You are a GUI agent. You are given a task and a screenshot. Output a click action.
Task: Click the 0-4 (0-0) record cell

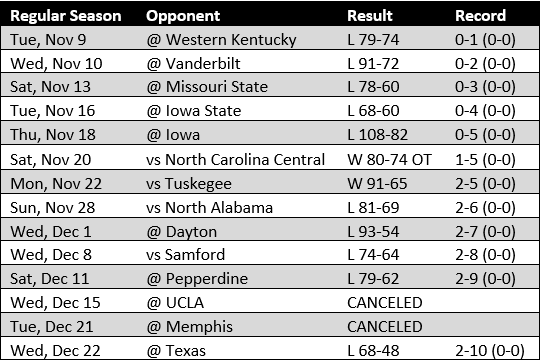485,111
